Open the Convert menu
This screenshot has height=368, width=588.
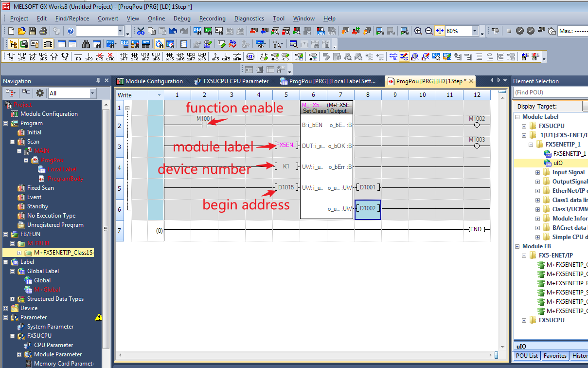tap(107, 18)
